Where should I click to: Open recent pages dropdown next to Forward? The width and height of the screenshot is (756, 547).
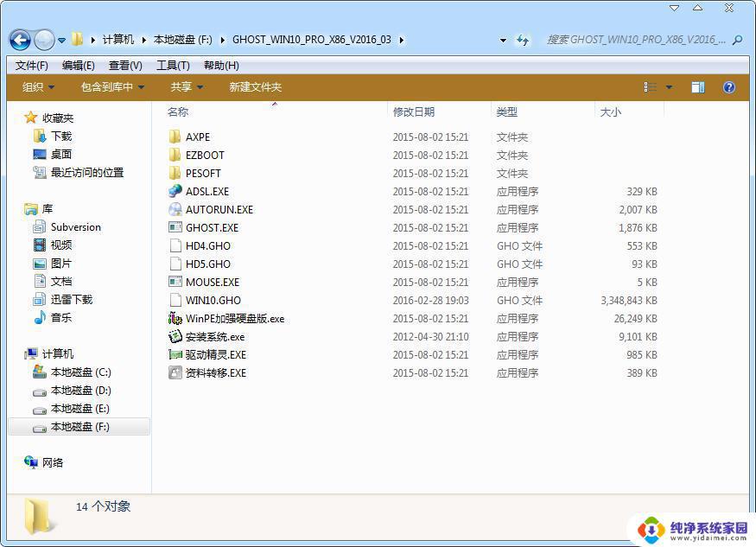61,41
